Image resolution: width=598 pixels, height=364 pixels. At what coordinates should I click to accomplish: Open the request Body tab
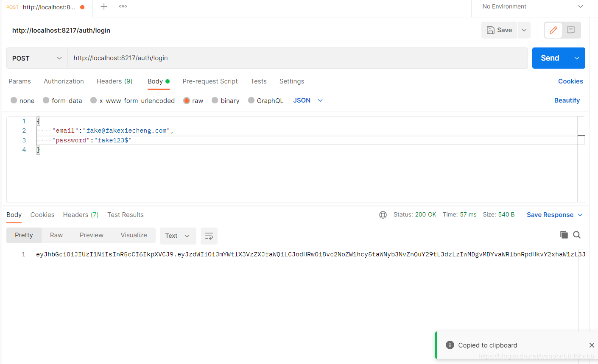point(159,81)
